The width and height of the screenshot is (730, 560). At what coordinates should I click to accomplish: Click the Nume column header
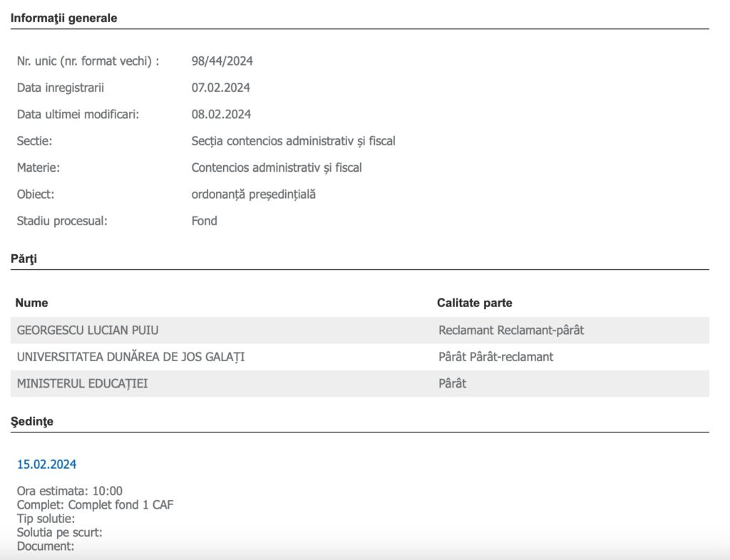tap(32, 303)
